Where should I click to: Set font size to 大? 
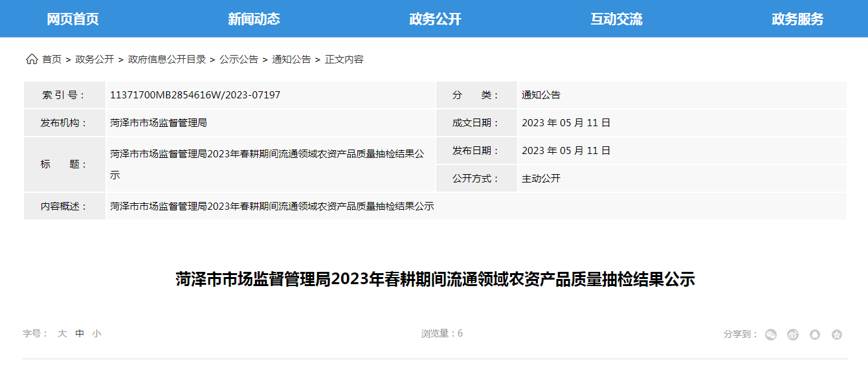(x=62, y=334)
